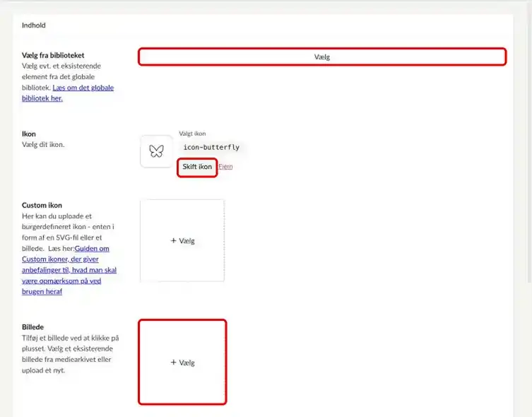Click the Vælg fra biblioteket label

coord(53,55)
